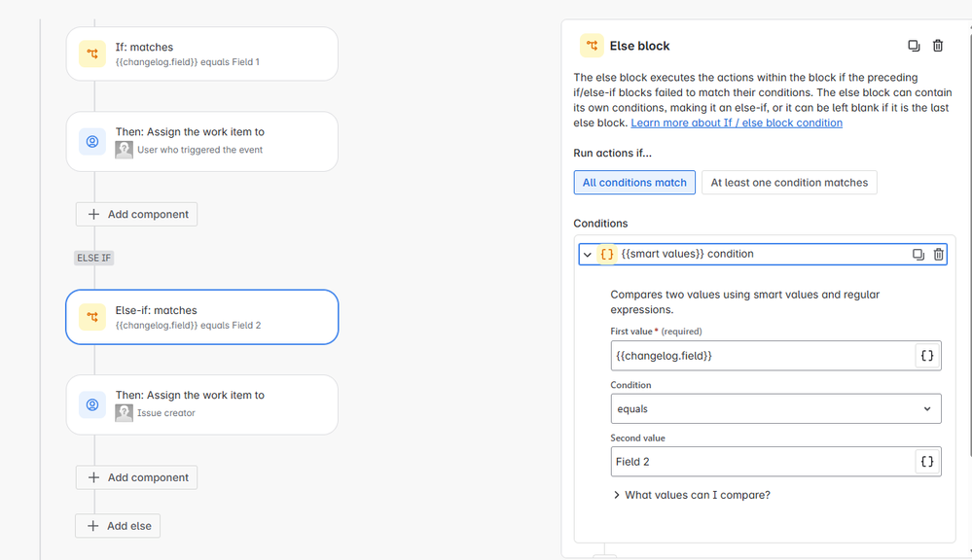Click the ELSE IF label
972x560 pixels.
[93, 258]
